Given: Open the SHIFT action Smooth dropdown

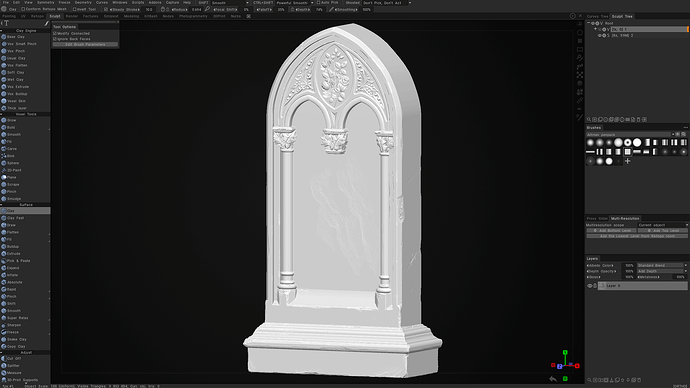Looking at the screenshot, I should click(x=230, y=3).
